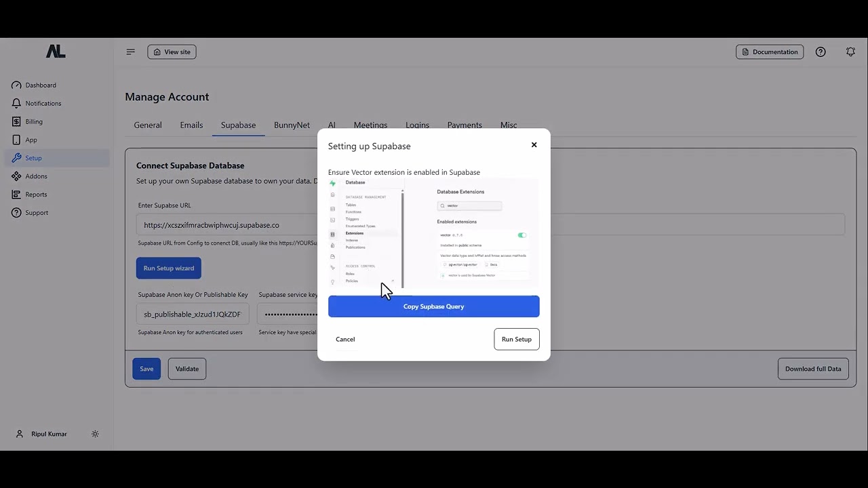Open the Meetings tab
This screenshot has height=488, width=868.
point(370,125)
